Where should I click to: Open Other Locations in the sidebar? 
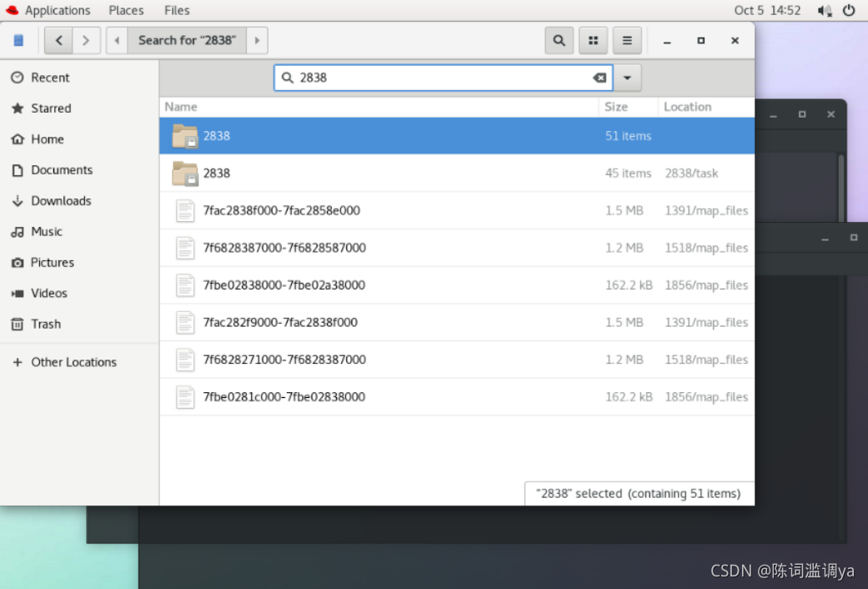(x=80, y=362)
